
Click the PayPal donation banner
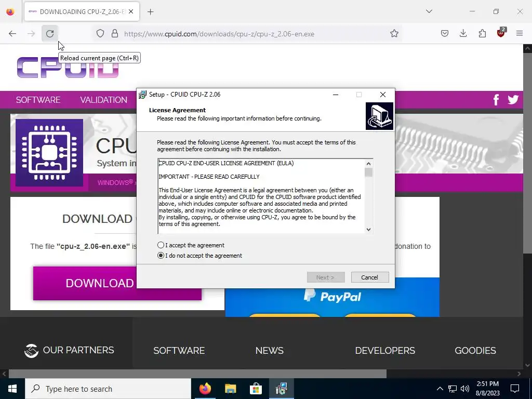pos(332,302)
